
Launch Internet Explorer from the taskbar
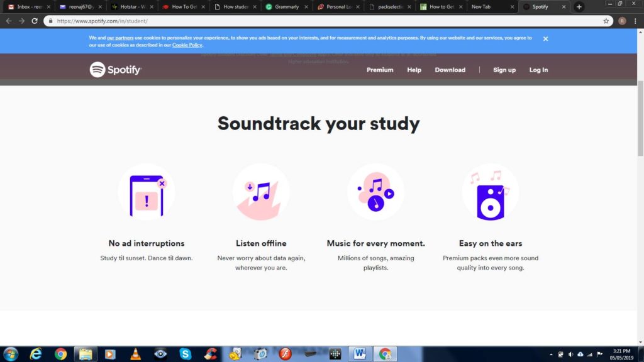36,354
